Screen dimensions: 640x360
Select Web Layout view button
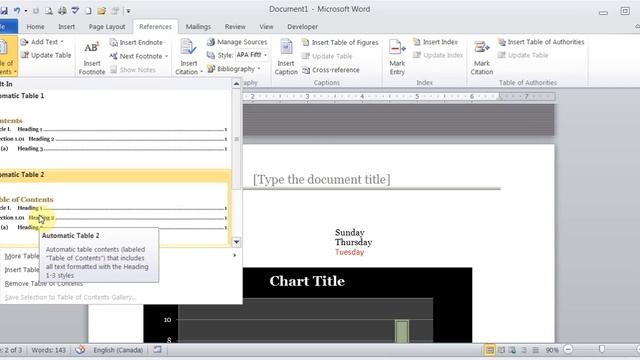513,350
